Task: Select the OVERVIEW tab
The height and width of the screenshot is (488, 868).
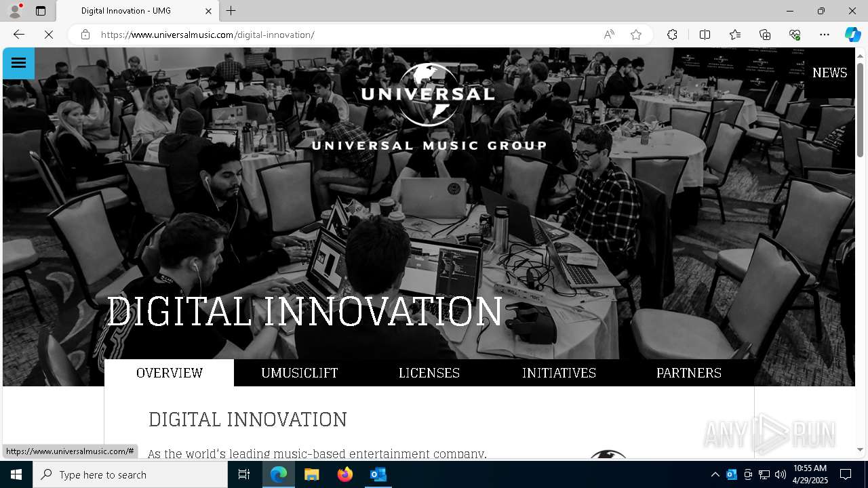Action: pos(170,373)
